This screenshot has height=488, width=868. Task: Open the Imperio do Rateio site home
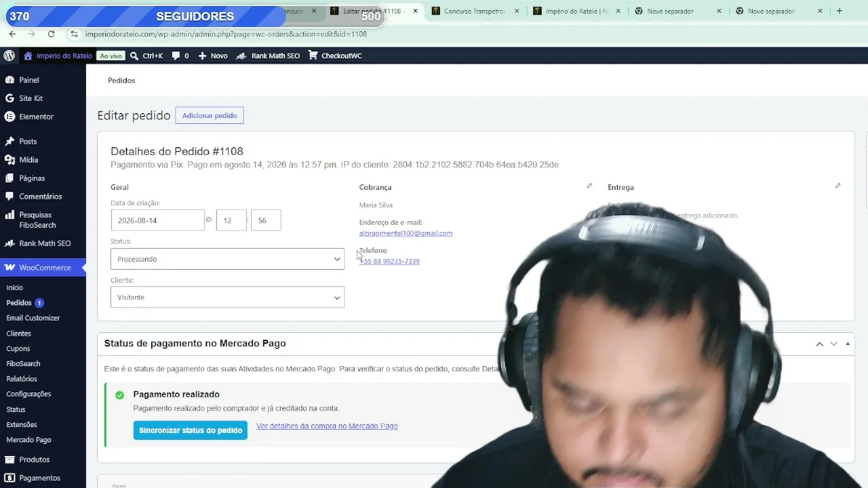click(58, 56)
